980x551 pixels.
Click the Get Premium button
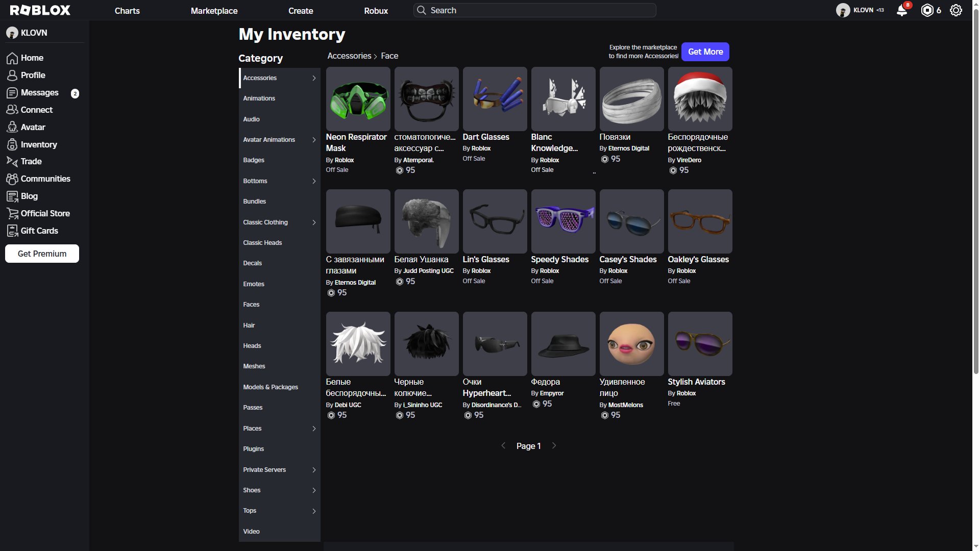click(x=42, y=254)
